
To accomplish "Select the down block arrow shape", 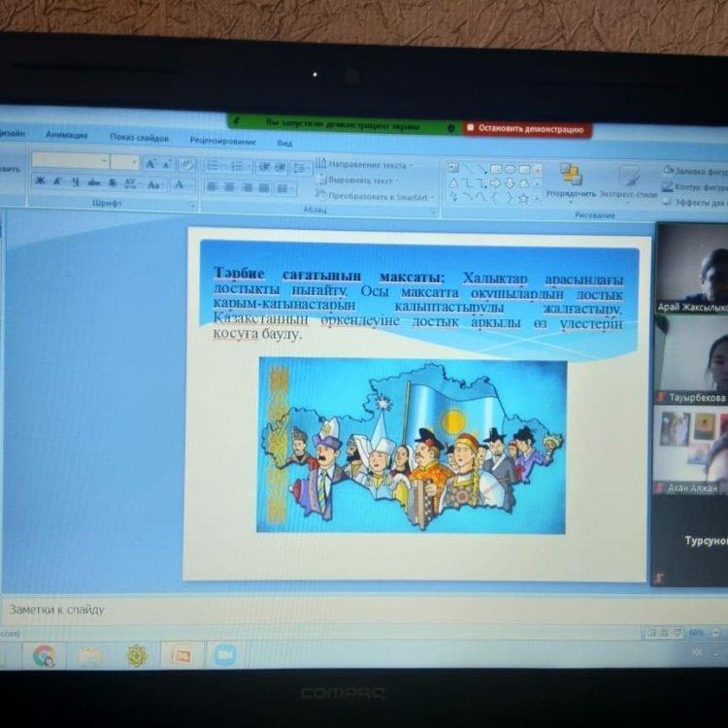I will (510, 184).
